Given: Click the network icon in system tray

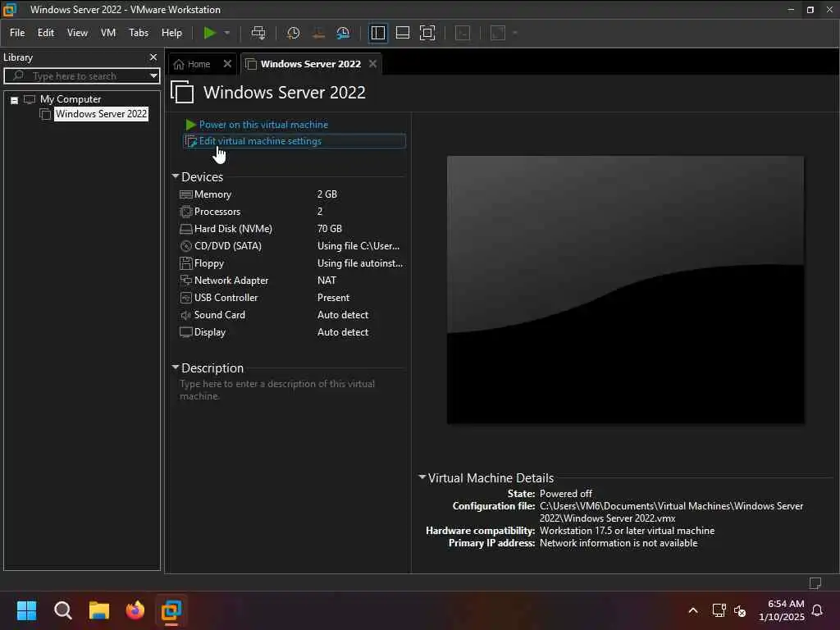Looking at the screenshot, I should (719, 610).
